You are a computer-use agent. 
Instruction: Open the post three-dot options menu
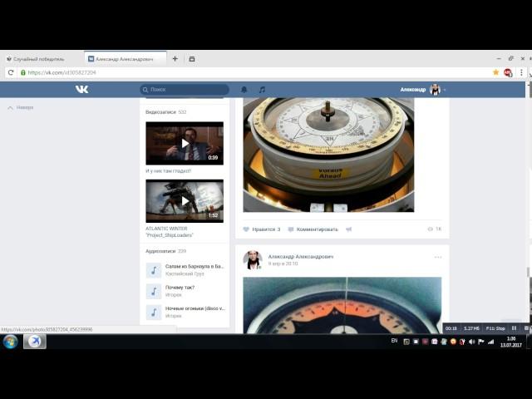[x=438, y=257]
